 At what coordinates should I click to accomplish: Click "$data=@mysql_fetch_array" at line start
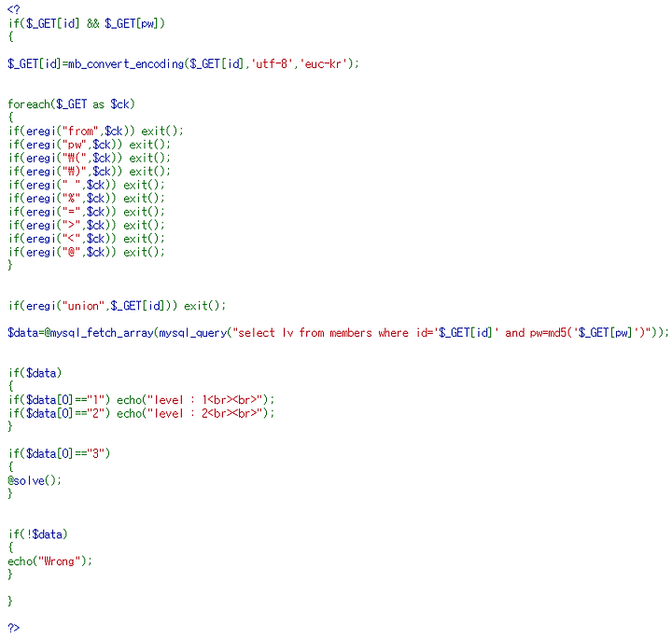(80, 332)
